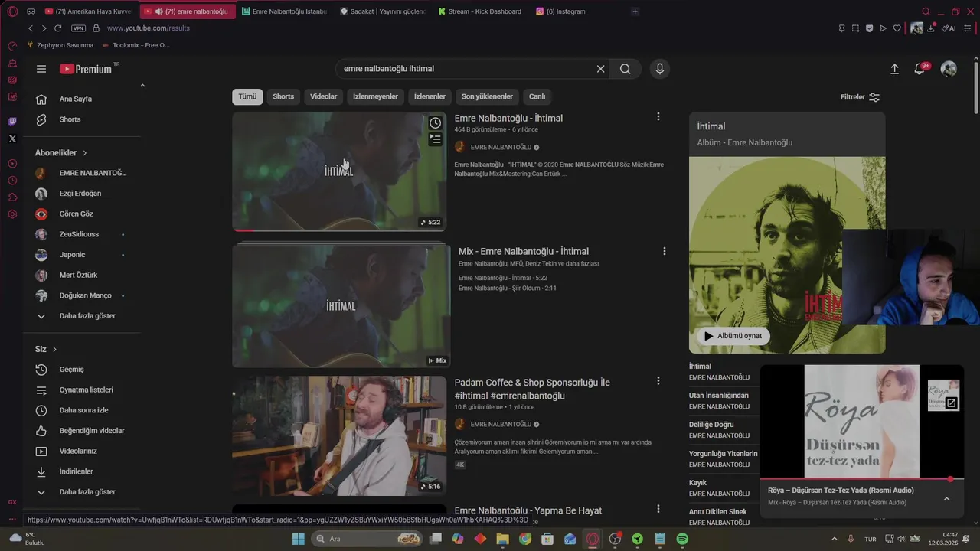This screenshot has height=551, width=980.
Task: Expand the Röya miniplayer with the caret
Action: pos(946,499)
